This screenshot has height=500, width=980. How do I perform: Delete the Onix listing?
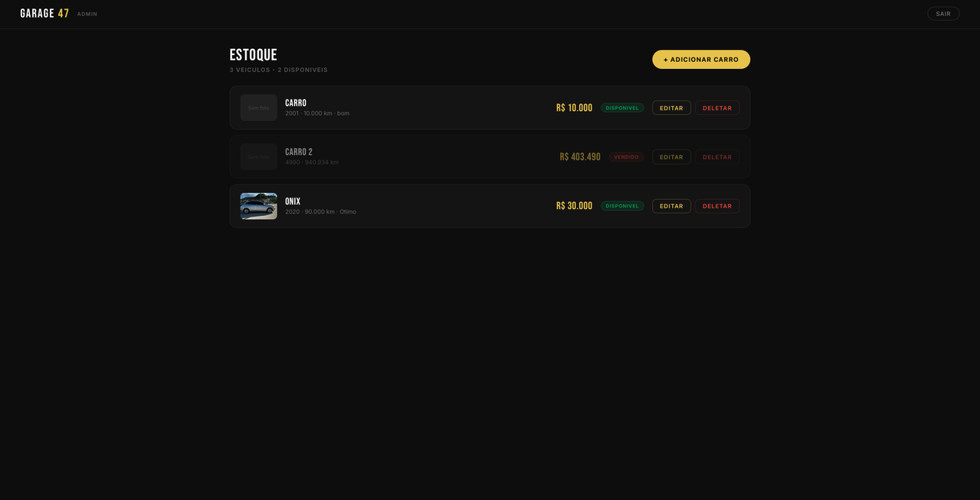(717, 206)
